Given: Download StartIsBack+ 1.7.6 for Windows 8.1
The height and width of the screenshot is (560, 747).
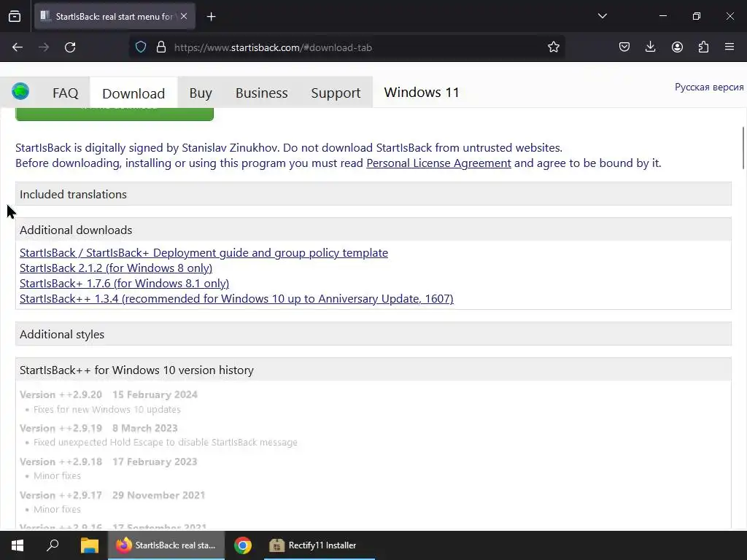Looking at the screenshot, I should click(124, 284).
